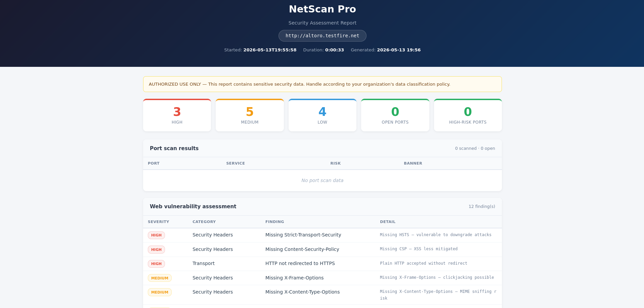Screen dimensions: 644x308
Task: Click the '0 scanned · 0 open' counter
Action: click(x=475, y=148)
